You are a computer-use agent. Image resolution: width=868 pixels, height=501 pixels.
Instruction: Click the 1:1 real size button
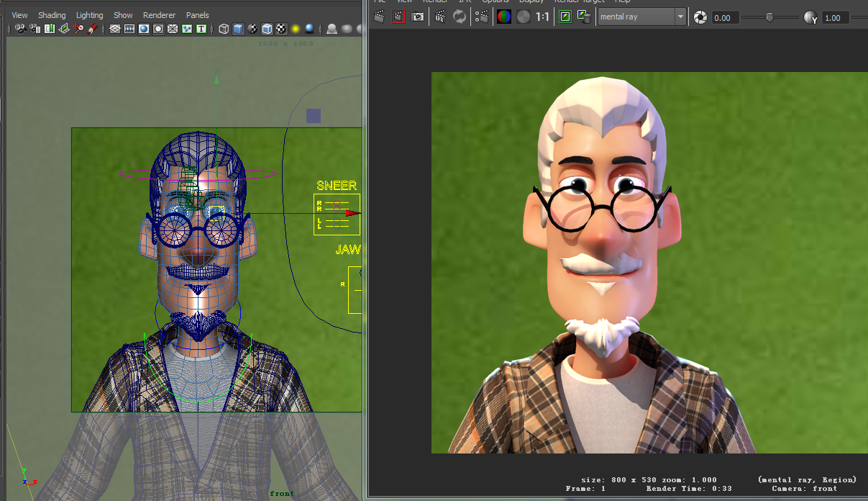click(542, 17)
